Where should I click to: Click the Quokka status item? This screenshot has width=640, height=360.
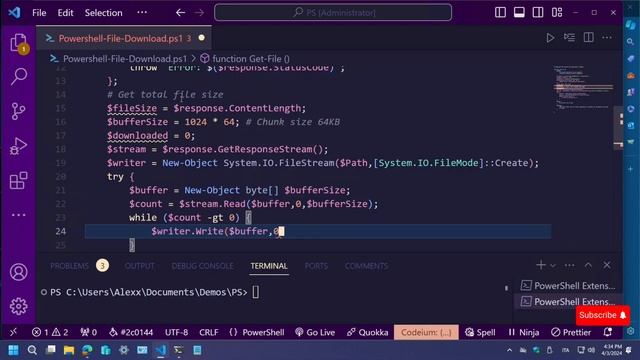[x=368, y=332]
